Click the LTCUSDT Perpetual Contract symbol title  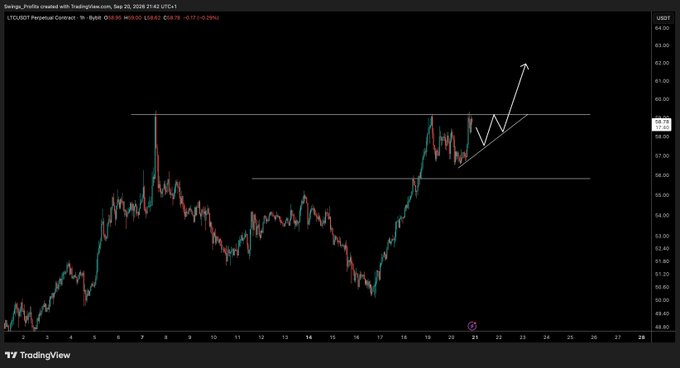[40, 18]
